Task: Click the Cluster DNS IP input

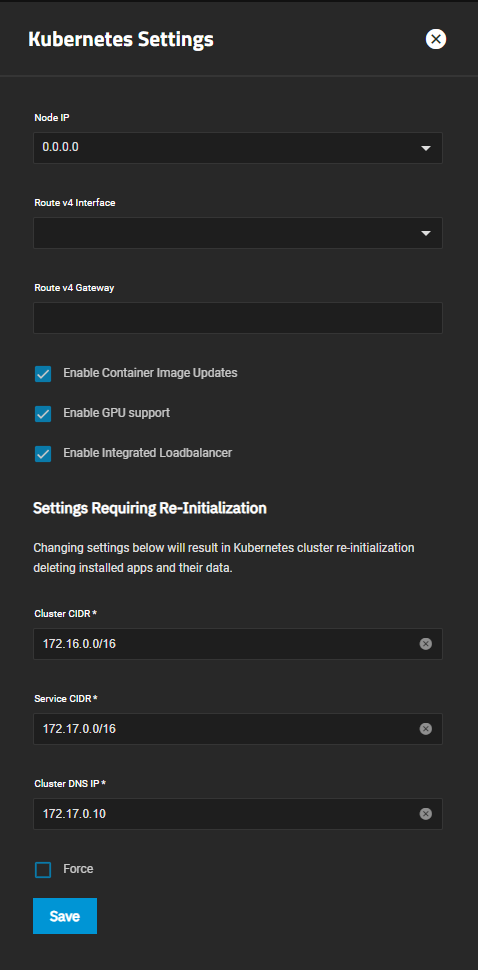Action: [226, 813]
